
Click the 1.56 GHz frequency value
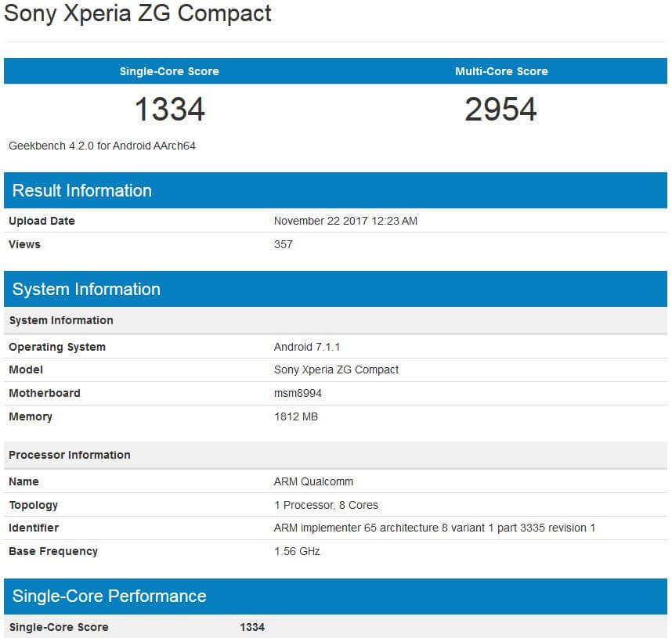297,551
